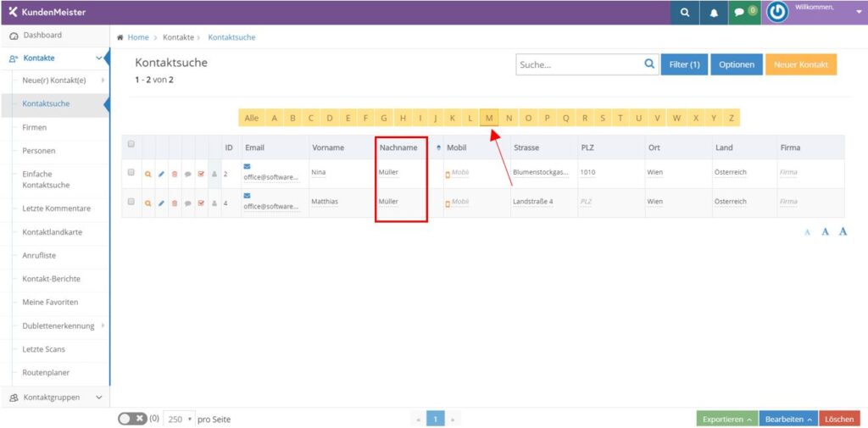
Task: Filter contacts by letter S
Action: [602, 118]
